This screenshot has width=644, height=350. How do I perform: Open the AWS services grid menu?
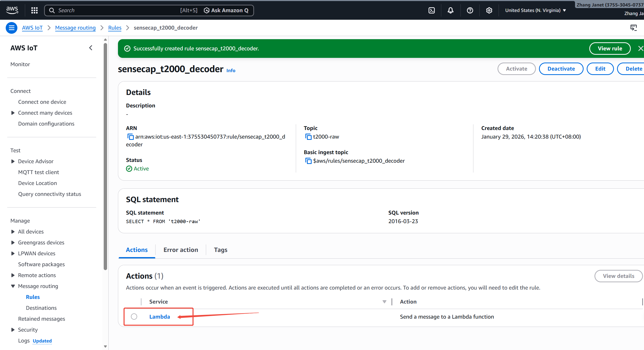click(34, 10)
